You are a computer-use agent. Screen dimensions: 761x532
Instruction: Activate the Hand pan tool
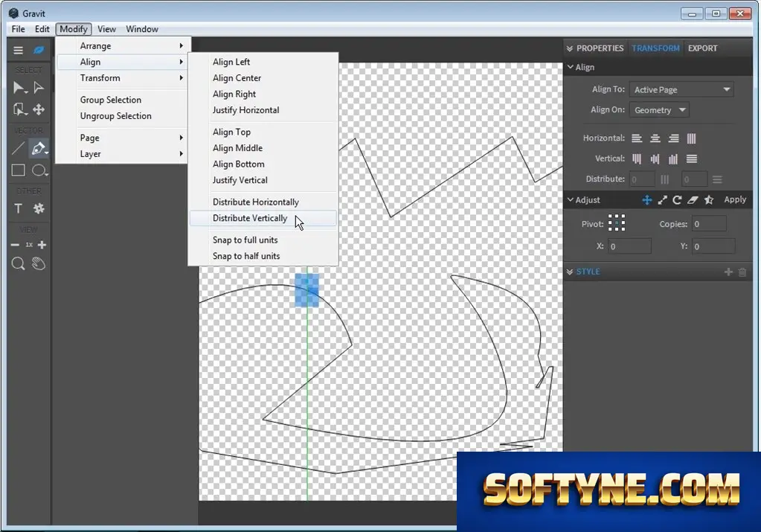point(39,263)
